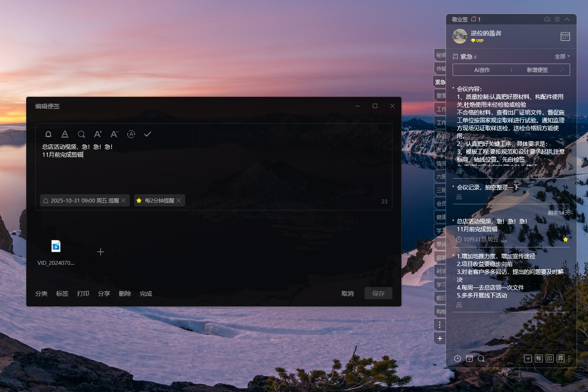Open the search icon at panel bottom
Viewport: 588px width, 392px height.
(x=481, y=358)
